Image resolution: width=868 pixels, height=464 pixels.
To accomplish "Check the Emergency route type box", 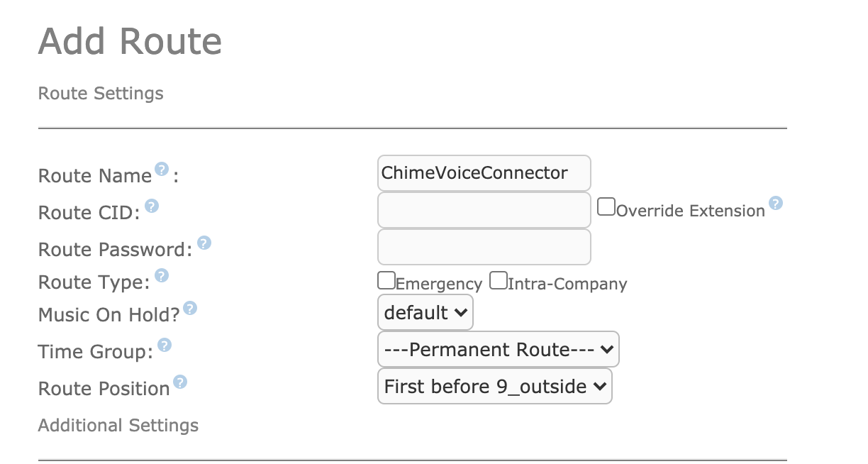I will point(386,280).
